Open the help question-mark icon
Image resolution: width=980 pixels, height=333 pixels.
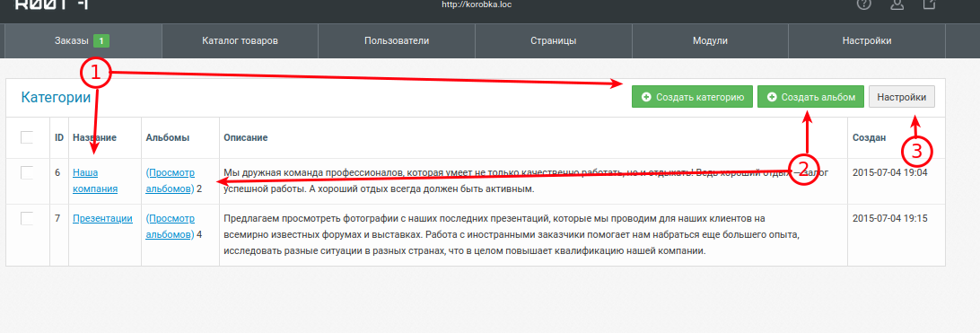point(864,4)
